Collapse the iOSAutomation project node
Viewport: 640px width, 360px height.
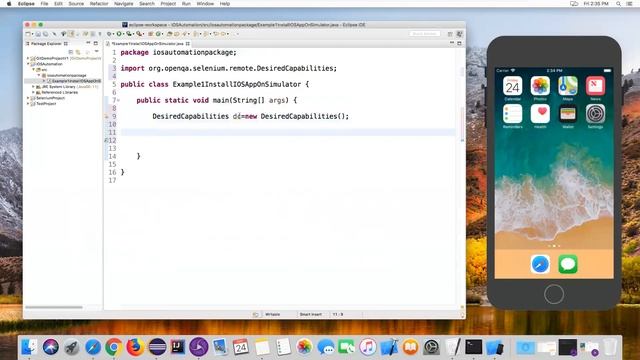pyautogui.click(x=28, y=64)
